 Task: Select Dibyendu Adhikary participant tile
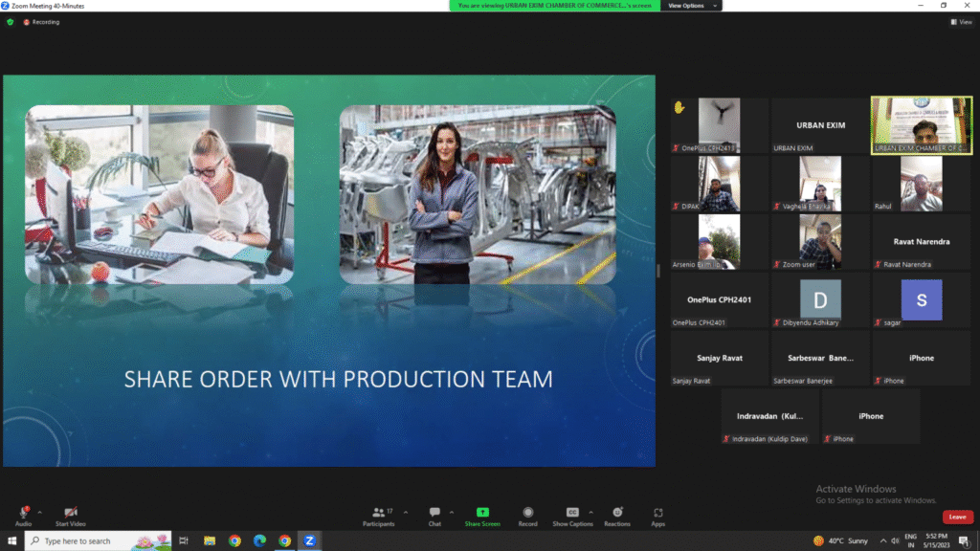(820, 300)
